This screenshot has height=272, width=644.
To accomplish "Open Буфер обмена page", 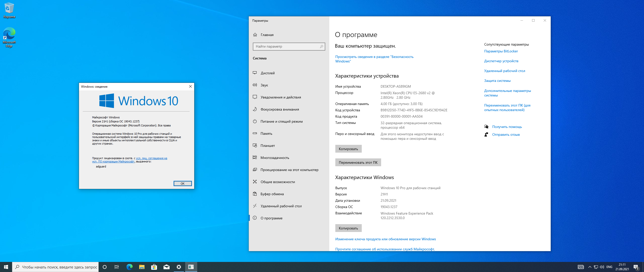I will tap(289, 194).
